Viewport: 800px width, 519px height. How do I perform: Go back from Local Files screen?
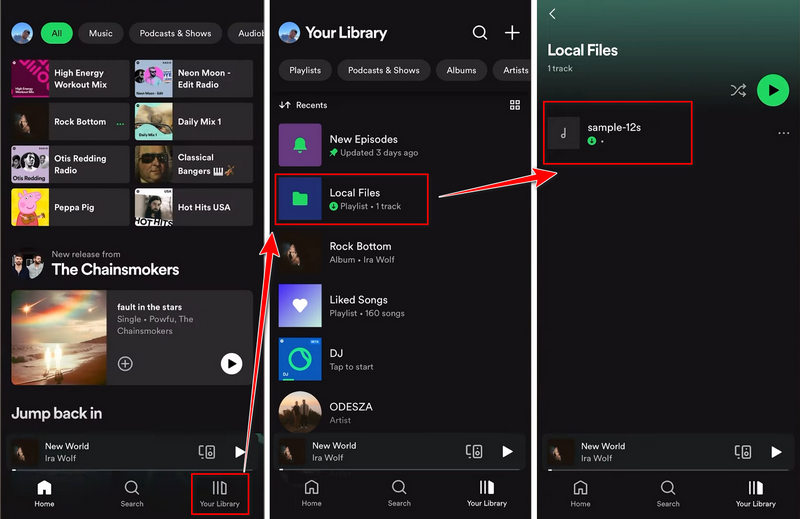(x=553, y=14)
